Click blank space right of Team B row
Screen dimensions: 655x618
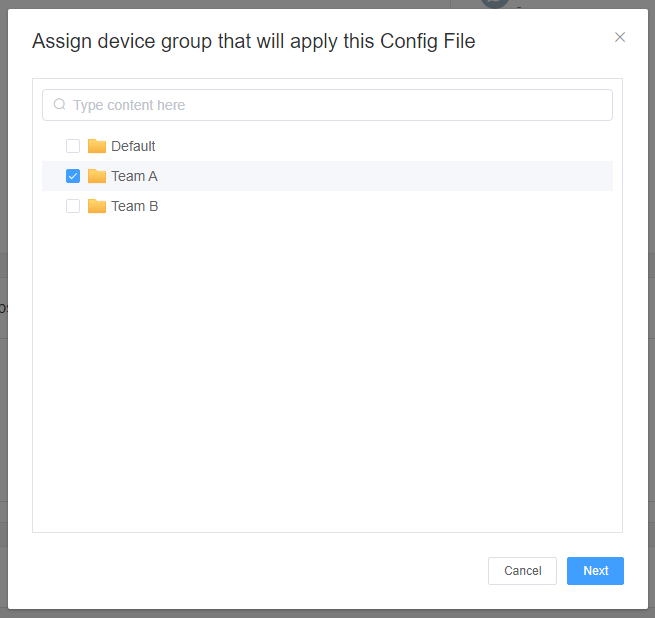[x=400, y=206]
